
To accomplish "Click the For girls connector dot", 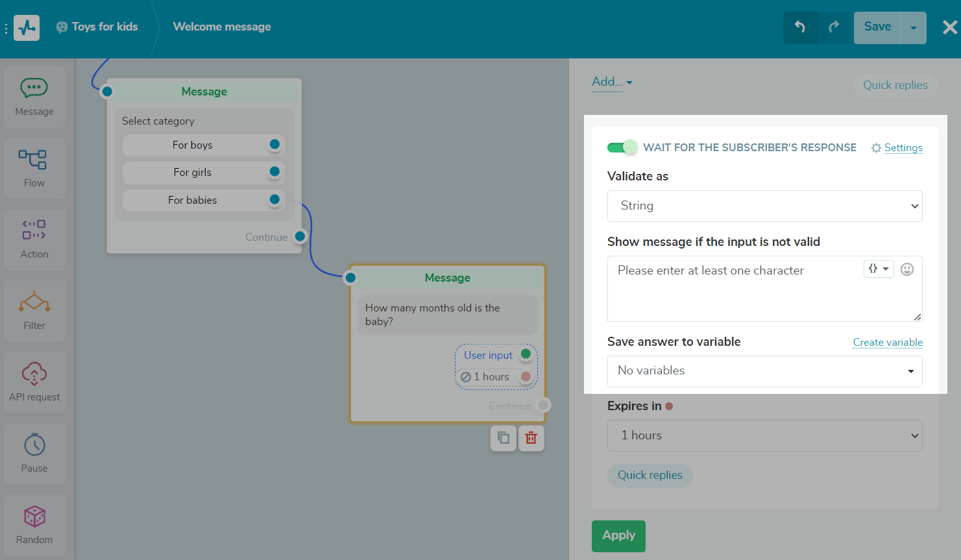I will click(x=274, y=171).
